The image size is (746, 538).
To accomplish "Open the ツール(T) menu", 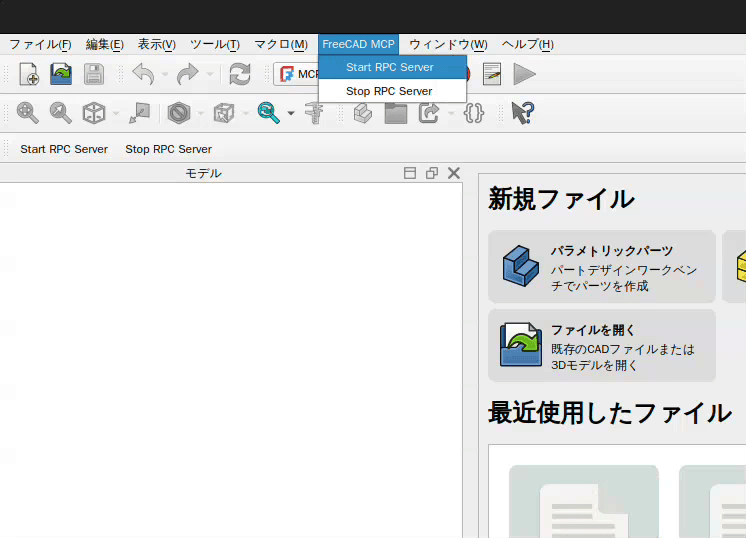I will point(215,44).
